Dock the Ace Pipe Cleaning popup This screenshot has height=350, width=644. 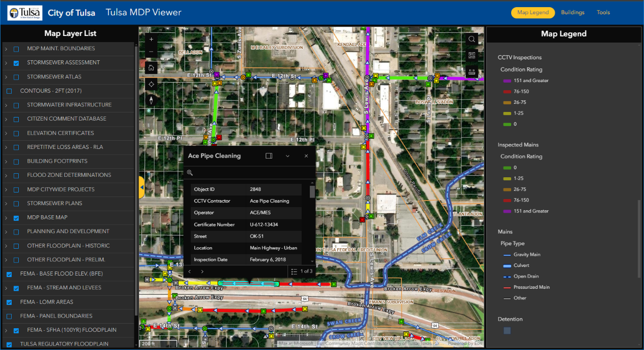click(x=269, y=155)
